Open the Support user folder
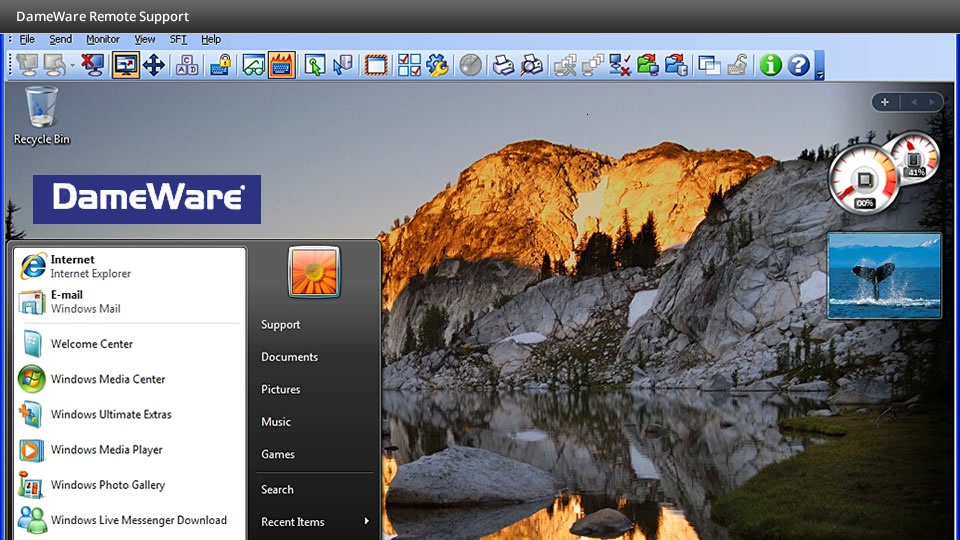The height and width of the screenshot is (540, 960). coord(280,324)
